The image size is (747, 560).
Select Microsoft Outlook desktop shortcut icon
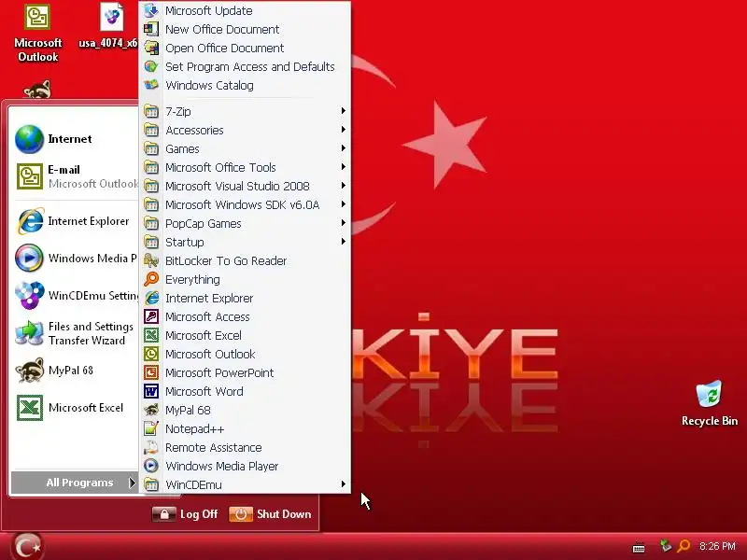point(37,18)
